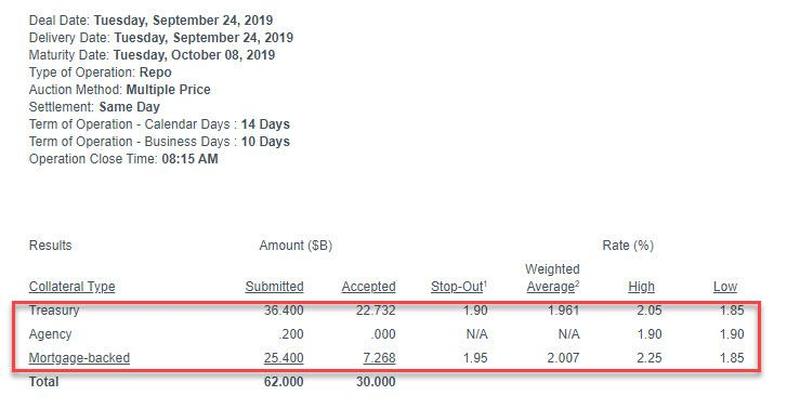
Task: Click the Total accepted value 30.000
Action: [x=376, y=382]
